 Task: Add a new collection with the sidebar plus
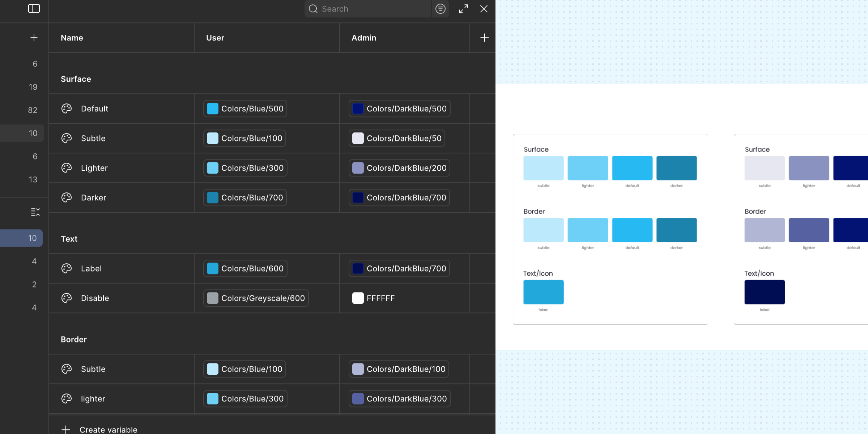coord(34,38)
